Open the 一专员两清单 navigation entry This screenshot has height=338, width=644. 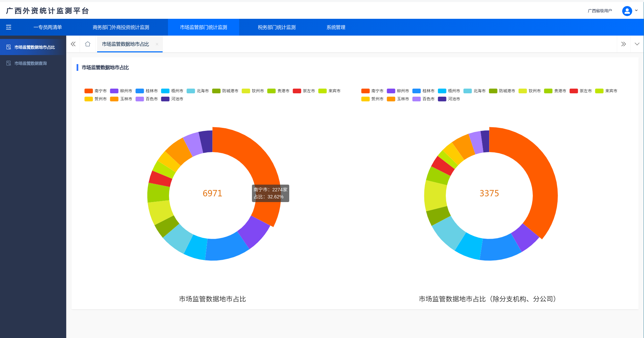click(48, 27)
